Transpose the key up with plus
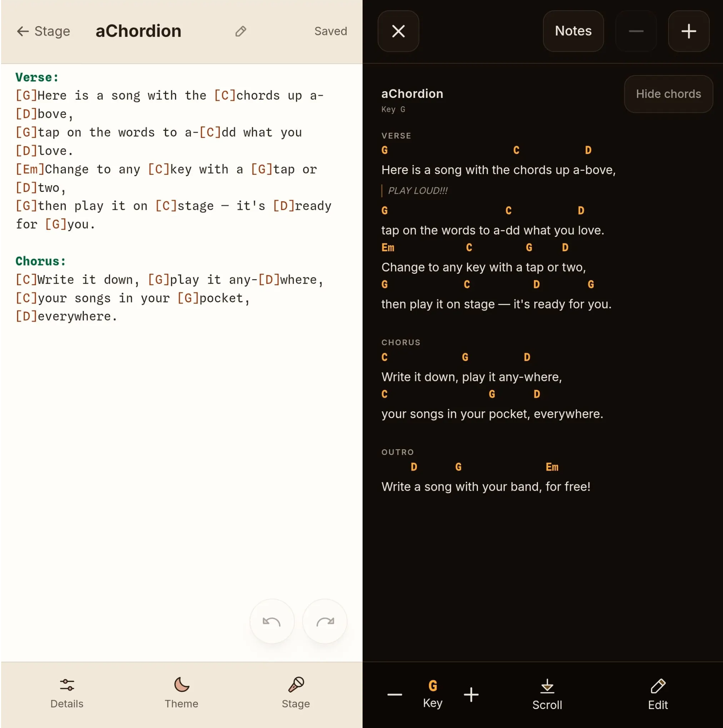This screenshot has height=728, width=723. [471, 694]
